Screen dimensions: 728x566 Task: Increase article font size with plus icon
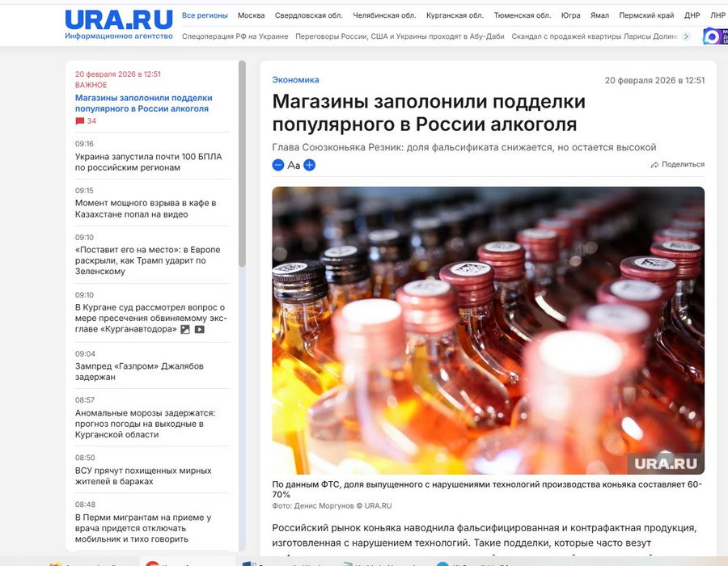pos(309,165)
